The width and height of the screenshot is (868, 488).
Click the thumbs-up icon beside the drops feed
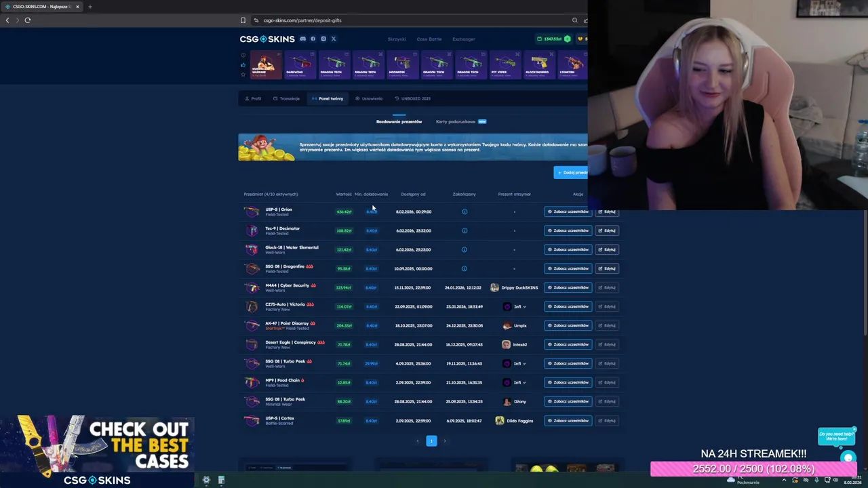[243, 65]
